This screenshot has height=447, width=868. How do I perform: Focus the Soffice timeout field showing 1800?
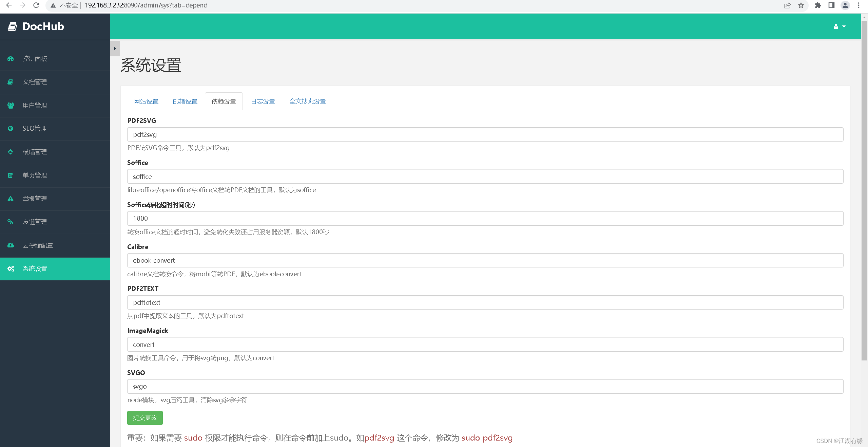pos(485,218)
